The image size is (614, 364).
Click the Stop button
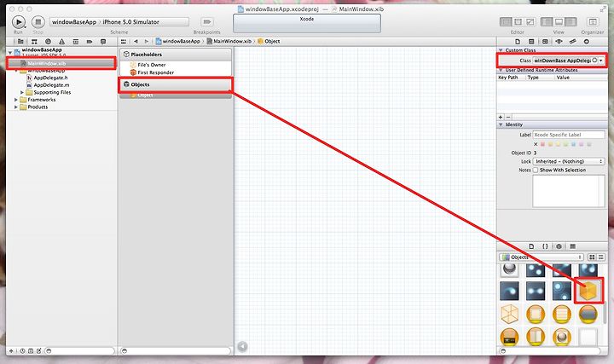tap(38, 22)
